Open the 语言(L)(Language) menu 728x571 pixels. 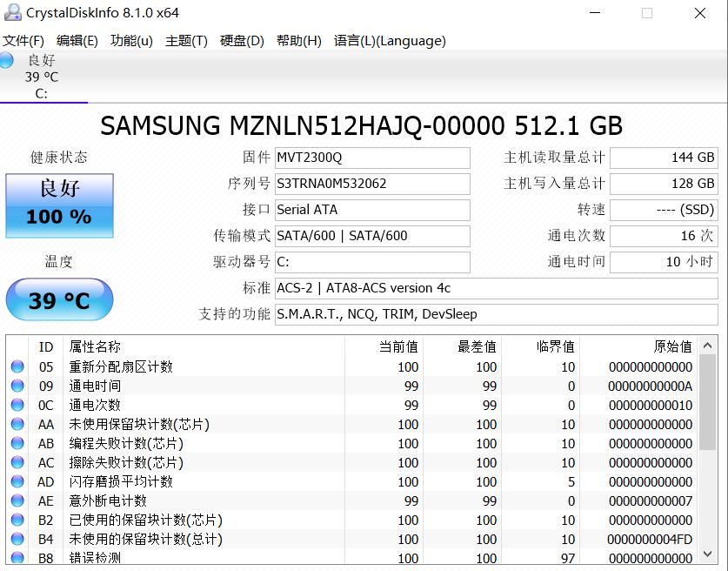(389, 40)
